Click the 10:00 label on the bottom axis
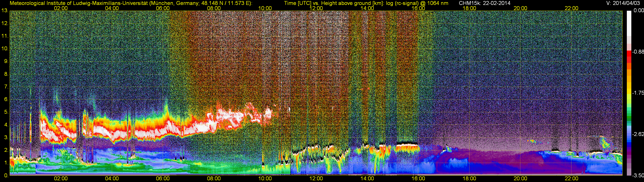The image size is (644, 182). click(265, 179)
